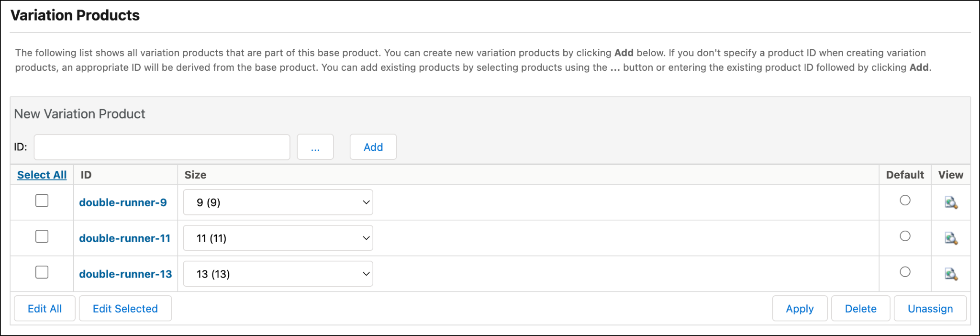
Task: Click the Delete button
Action: (861, 309)
